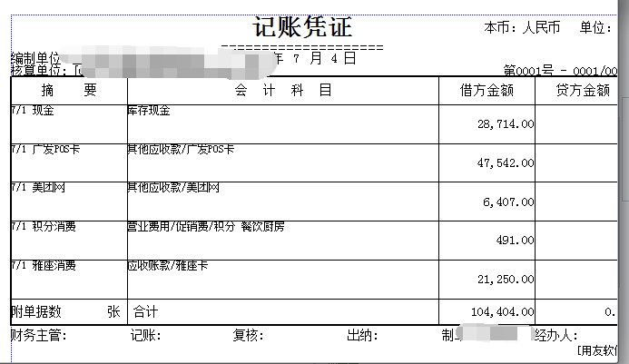Select the 摘要 column header
This screenshot has height=364, width=629.
tap(69, 91)
